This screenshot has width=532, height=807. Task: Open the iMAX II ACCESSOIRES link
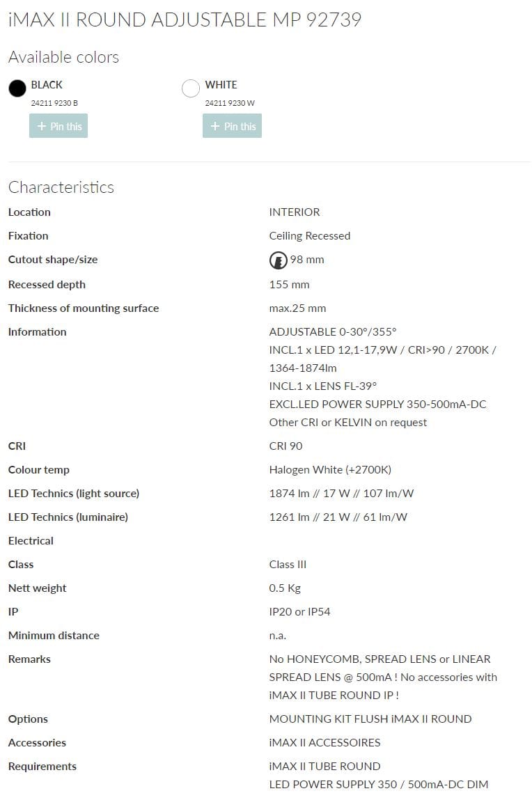pos(324,742)
